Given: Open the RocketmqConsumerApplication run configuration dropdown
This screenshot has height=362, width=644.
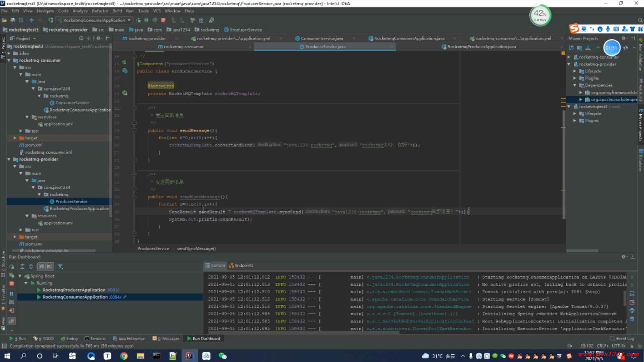Looking at the screenshot, I should 94,20.
